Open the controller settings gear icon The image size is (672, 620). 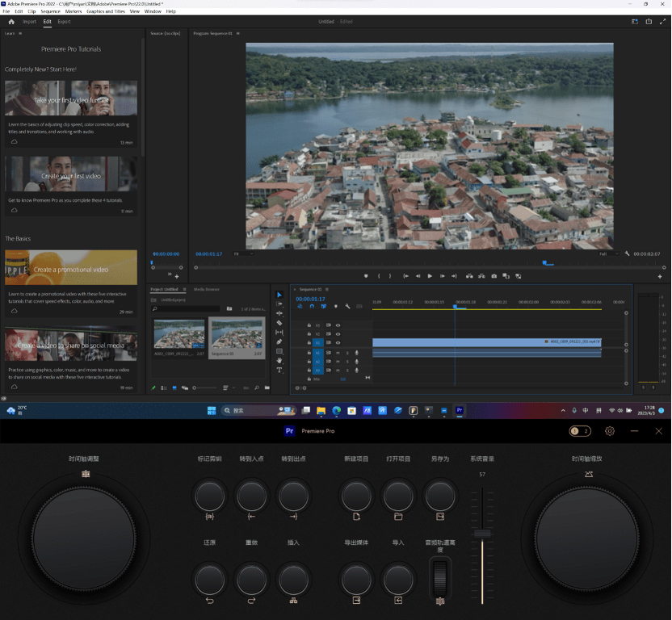[610, 431]
